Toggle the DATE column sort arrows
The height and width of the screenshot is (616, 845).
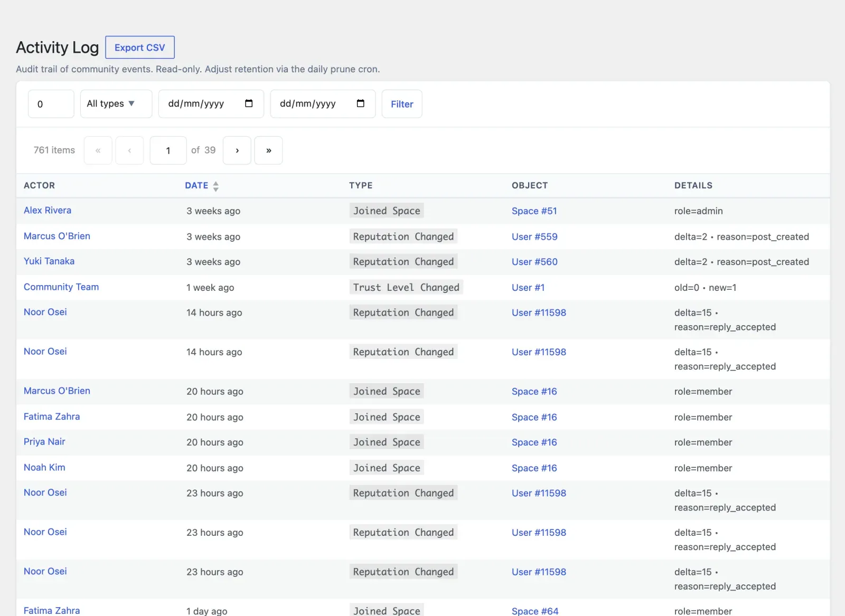pyautogui.click(x=215, y=186)
